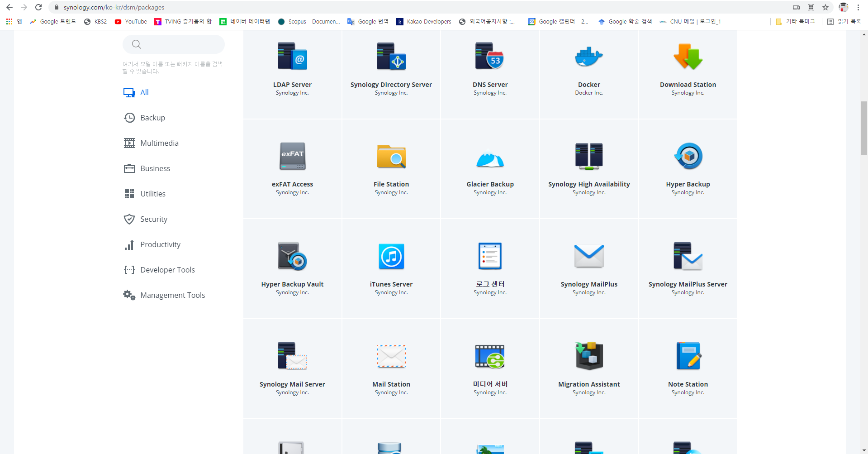Click the page vertical scrollbar thumb
The height and width of the screenshot is (454, 868).
[x=864, y=128]
